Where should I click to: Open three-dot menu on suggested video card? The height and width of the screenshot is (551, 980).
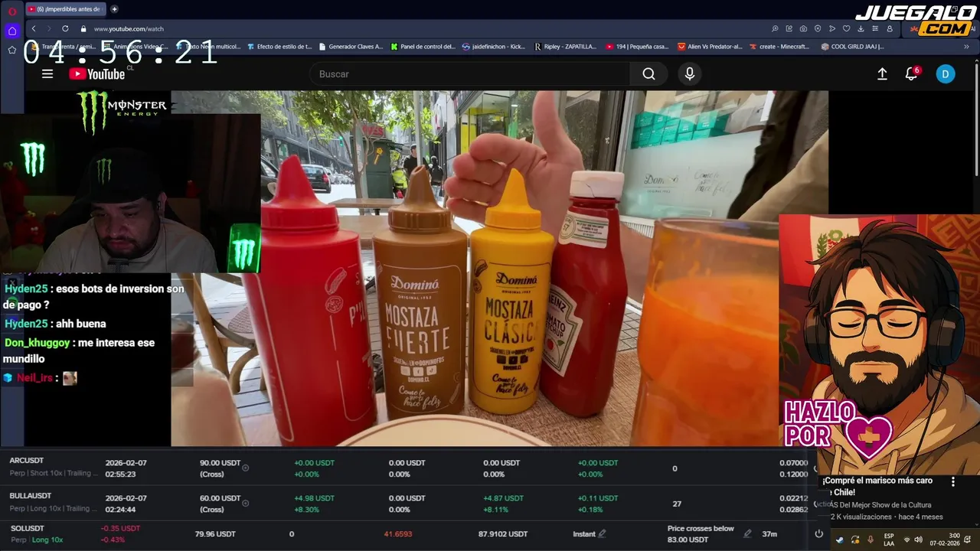[953, 482]
